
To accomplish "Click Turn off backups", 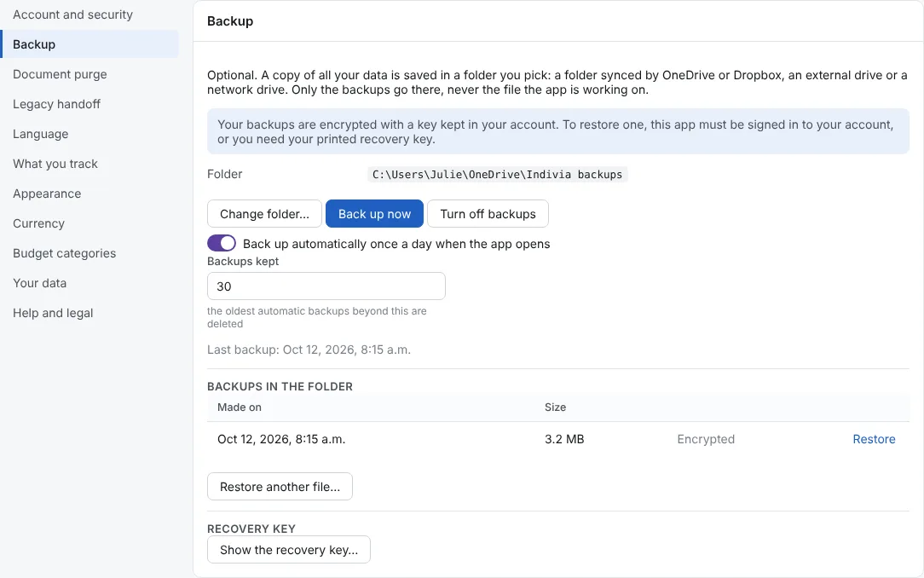I will (x=488, y=214).
